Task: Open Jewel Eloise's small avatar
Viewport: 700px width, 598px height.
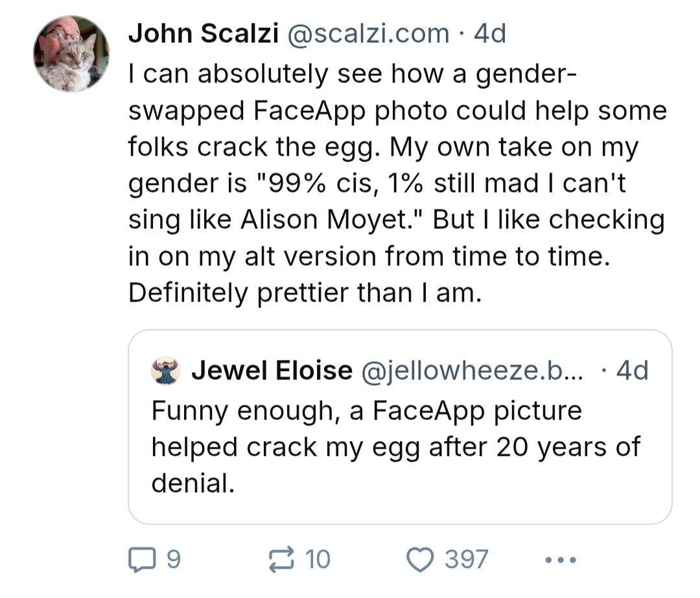Action: tap(166, 371)
